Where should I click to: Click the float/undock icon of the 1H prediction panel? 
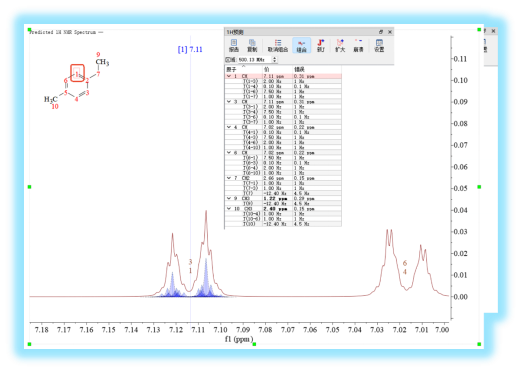381,32
